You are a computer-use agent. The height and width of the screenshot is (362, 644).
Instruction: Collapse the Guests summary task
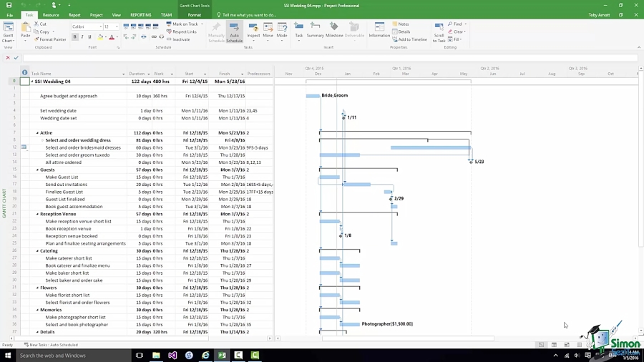coord(37,170)
